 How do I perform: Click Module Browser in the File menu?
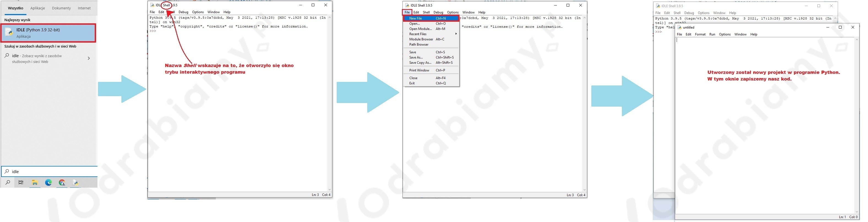[x=421, y=39]
